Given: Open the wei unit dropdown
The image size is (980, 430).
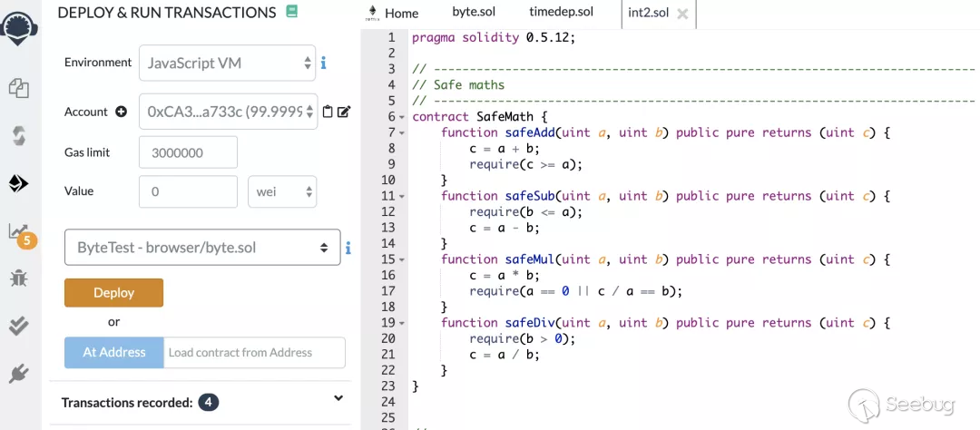Looking at the screenshot, I should coord(282,192).
